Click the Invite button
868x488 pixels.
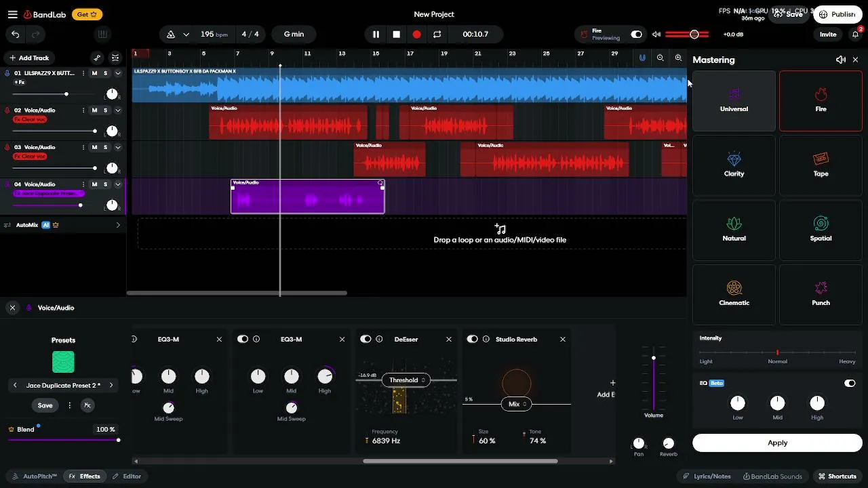coord(828,35)
